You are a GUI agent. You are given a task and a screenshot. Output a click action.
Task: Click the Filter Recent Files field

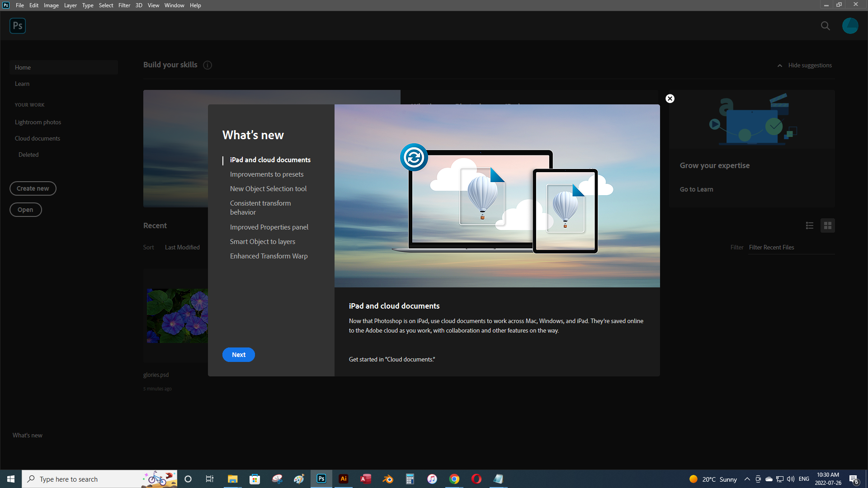coord(790,247)
